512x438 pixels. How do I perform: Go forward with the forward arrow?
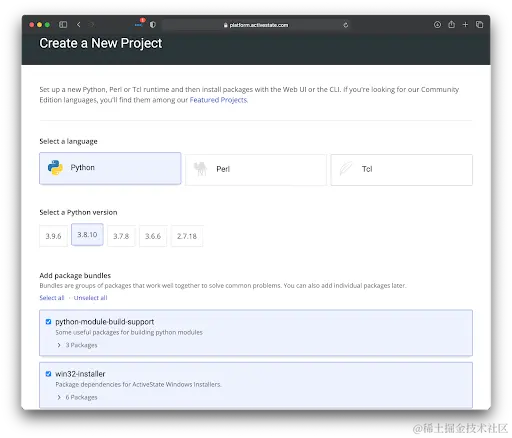(x=92, y=25)
